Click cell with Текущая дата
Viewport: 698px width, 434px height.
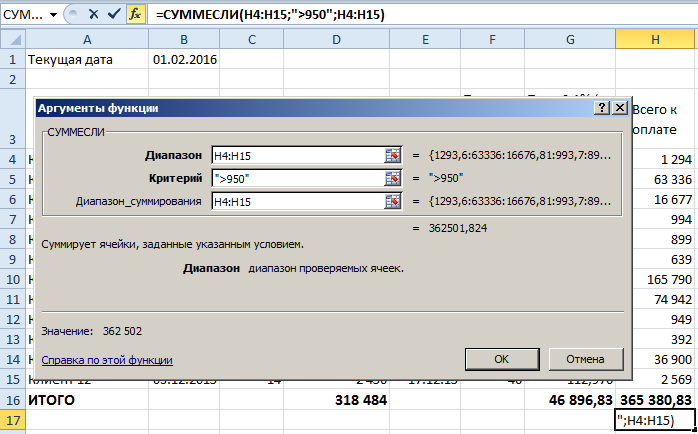pyautogui.click(x=87, y=60)
